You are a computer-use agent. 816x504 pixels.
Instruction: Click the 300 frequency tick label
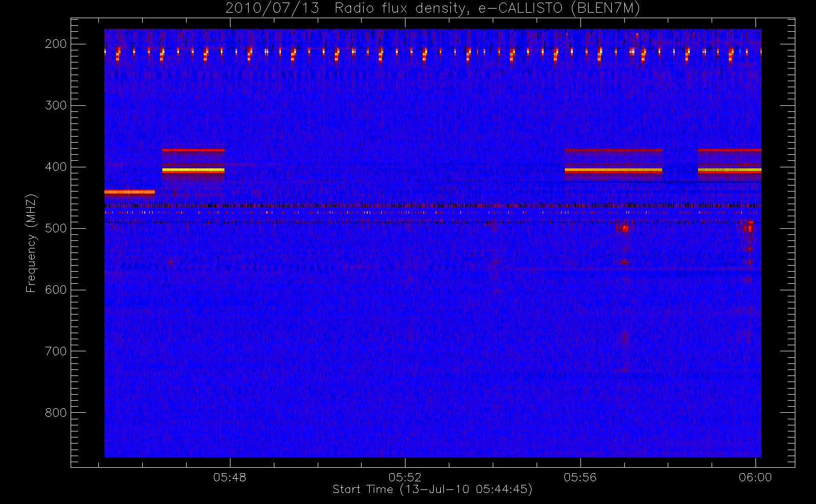tap(56, 105)
